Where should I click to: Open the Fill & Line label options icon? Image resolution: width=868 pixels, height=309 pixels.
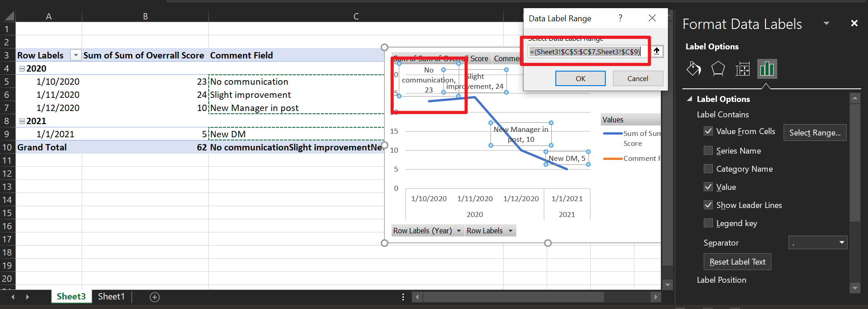pyautogui.click(x=693, y=69)
